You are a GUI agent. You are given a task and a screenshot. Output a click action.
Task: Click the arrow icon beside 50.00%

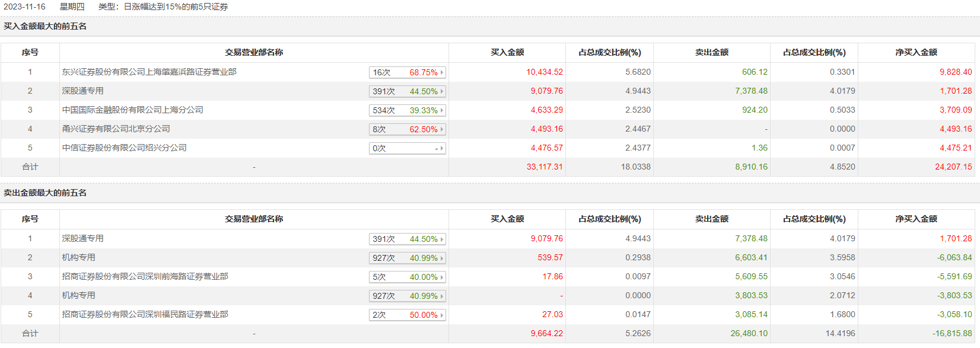[x=442, y=315]
